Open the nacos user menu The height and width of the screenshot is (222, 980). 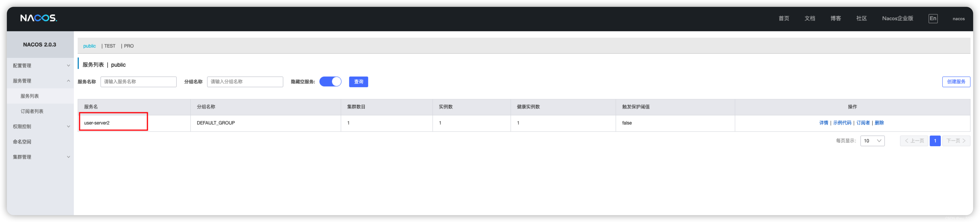coord(958,19)
